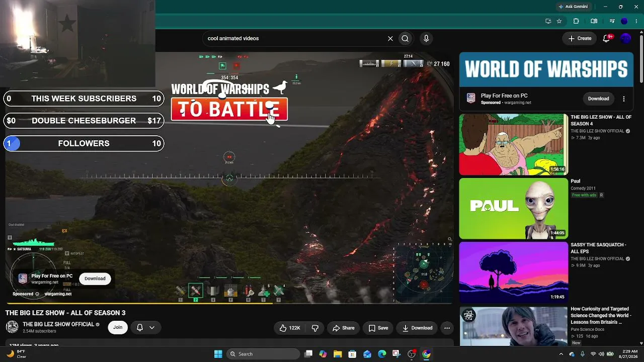The width and height of the screenshot is (644, 362).
Task: Click the wargaming.net advertiser link in sidebar ad
Action: point(517,103)
